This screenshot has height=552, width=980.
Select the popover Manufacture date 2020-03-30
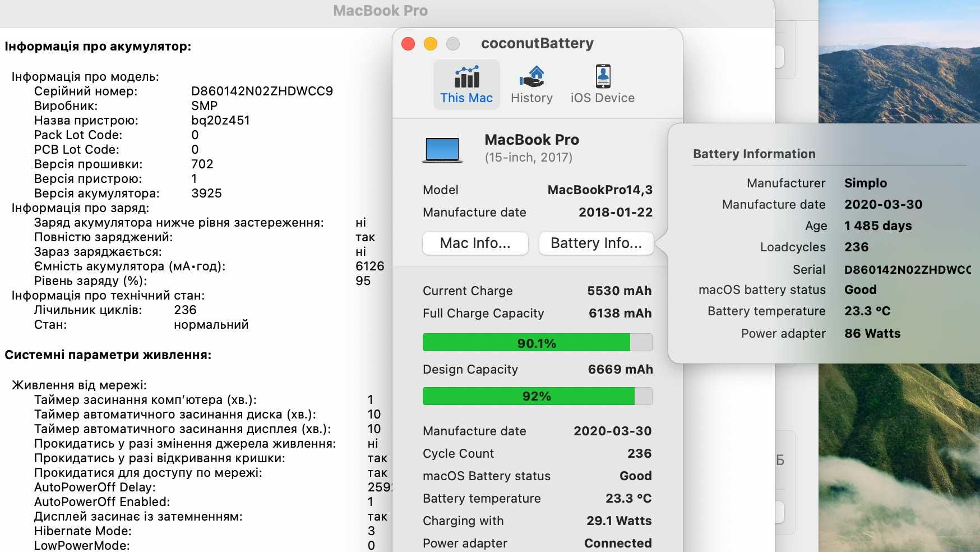[x=883, y=205]
